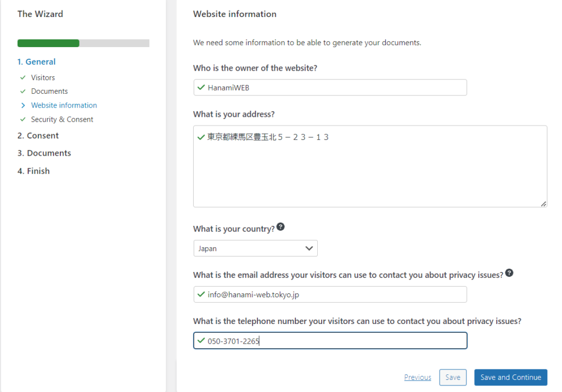562x392 pixels.
Task: Click green checkmark next to Visitors step
Action: tap(23, 77)
